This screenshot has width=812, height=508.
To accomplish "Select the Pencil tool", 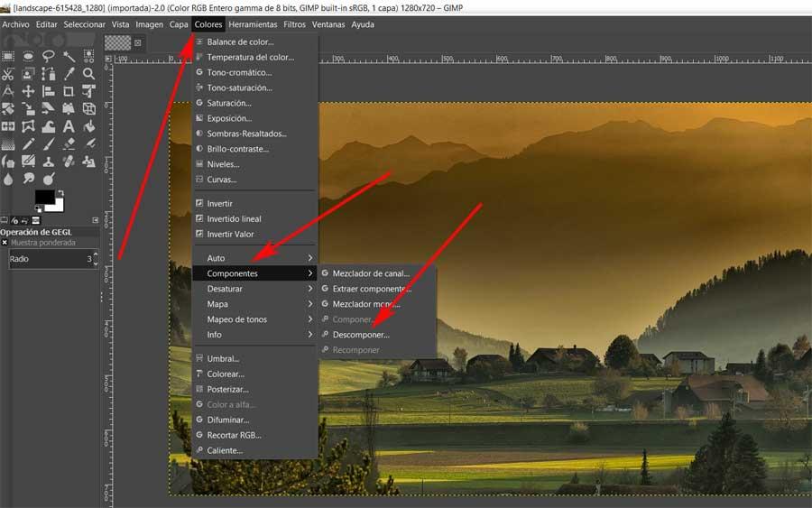I will coord(28,144).
